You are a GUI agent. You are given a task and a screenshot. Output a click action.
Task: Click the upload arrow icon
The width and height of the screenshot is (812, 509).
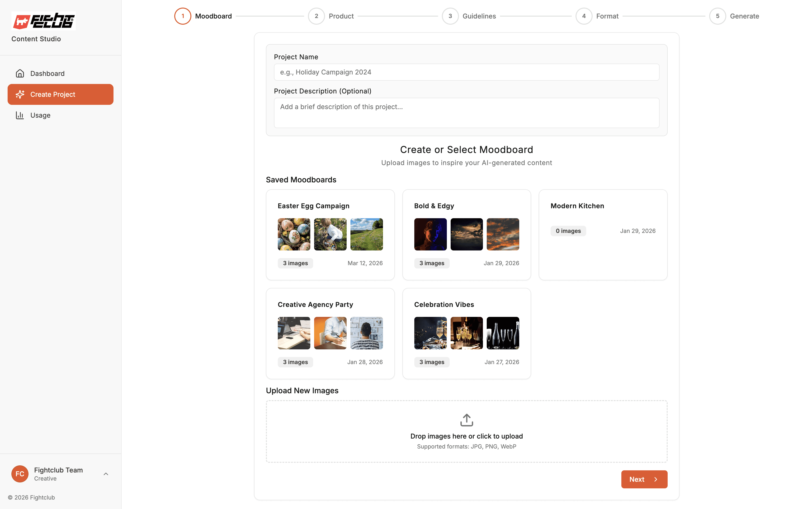(x=466, y=420)
